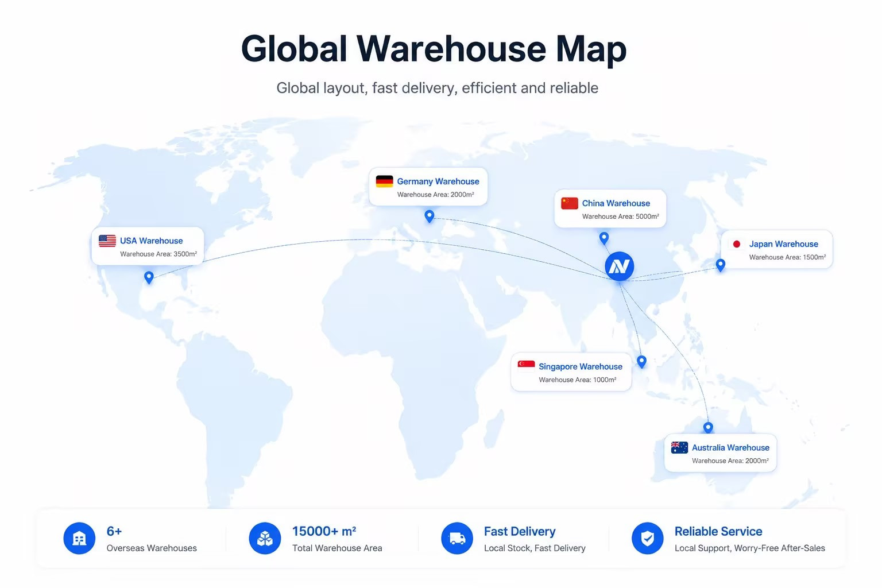The height and width of the screenshot is (588, 882).
Task: Open the Japan Warehouse label
Action: (783, 244)
